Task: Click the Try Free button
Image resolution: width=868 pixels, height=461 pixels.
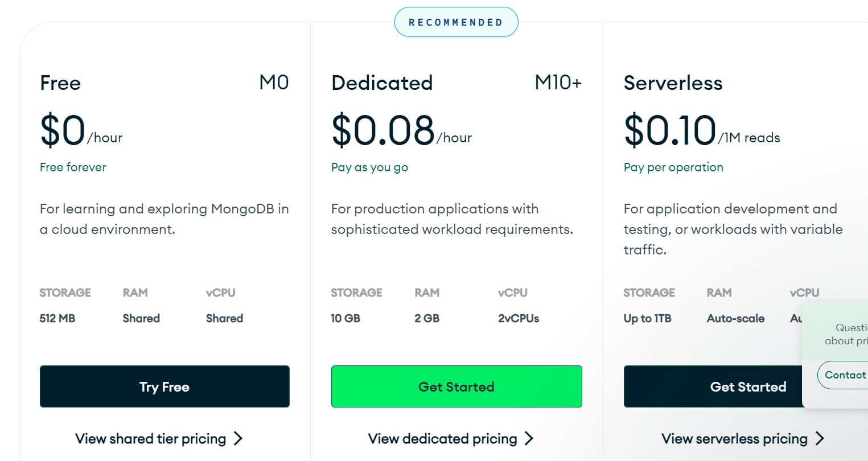Action: (x=164, y=386)
